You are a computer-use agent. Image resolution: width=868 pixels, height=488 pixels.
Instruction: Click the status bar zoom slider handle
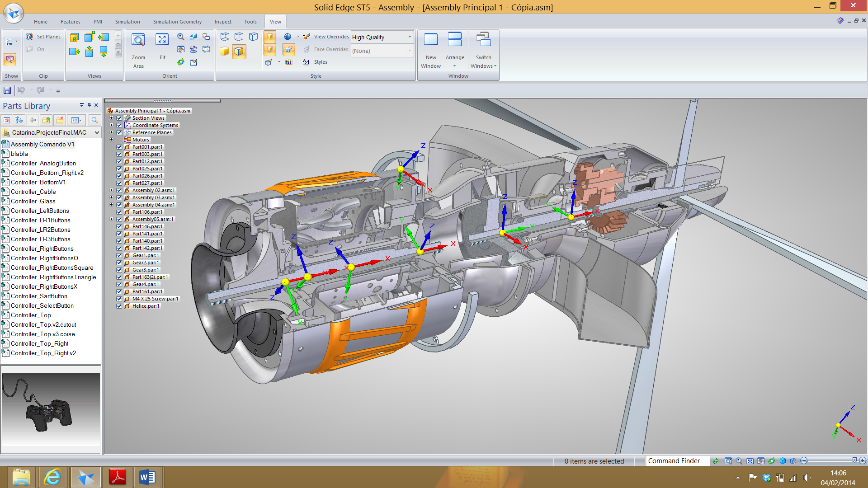(854, 460)
